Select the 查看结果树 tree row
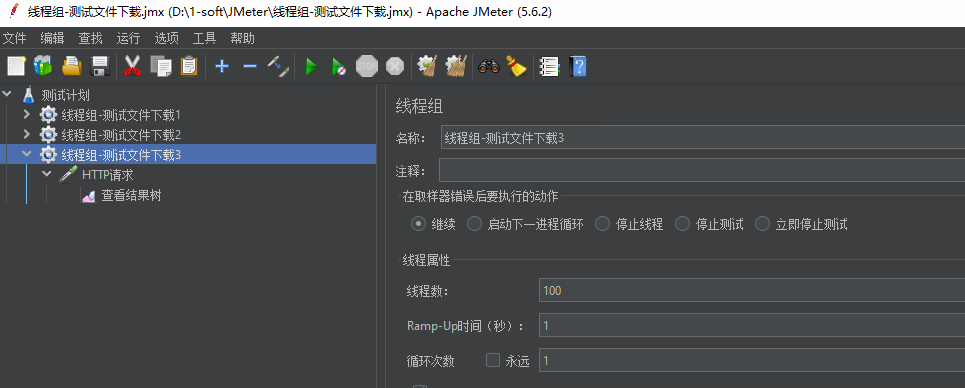This screenshot has width=965, height=388. coord(132,196)
